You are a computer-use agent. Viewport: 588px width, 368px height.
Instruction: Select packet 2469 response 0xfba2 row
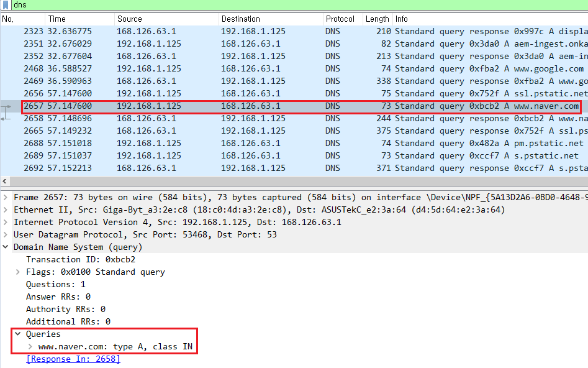[294, 81]
